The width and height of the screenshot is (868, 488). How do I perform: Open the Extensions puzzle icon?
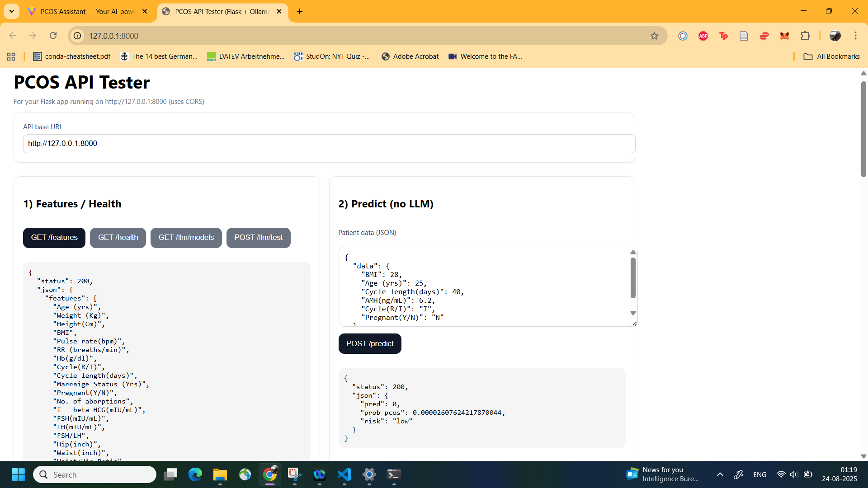[x=805, y=36]
